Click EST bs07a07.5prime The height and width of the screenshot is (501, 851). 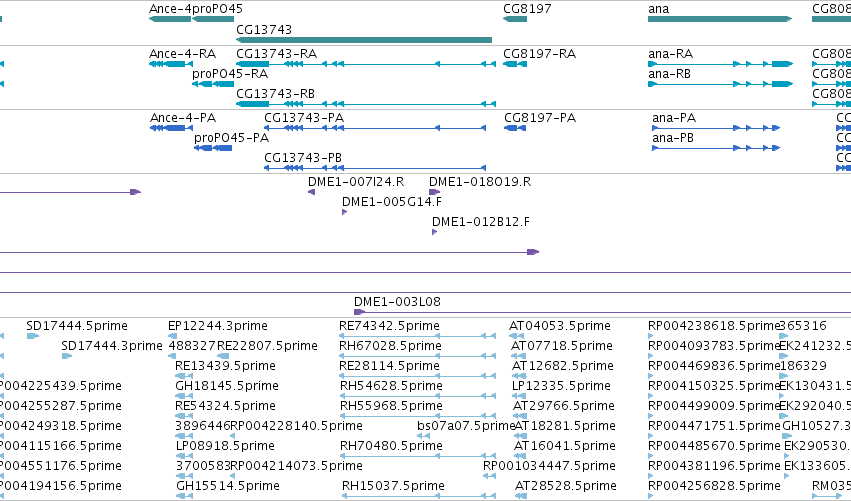click(x=423, y=436)
